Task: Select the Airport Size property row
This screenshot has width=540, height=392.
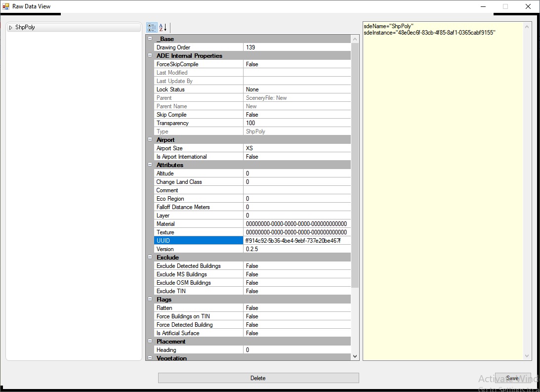Action: 199,148
